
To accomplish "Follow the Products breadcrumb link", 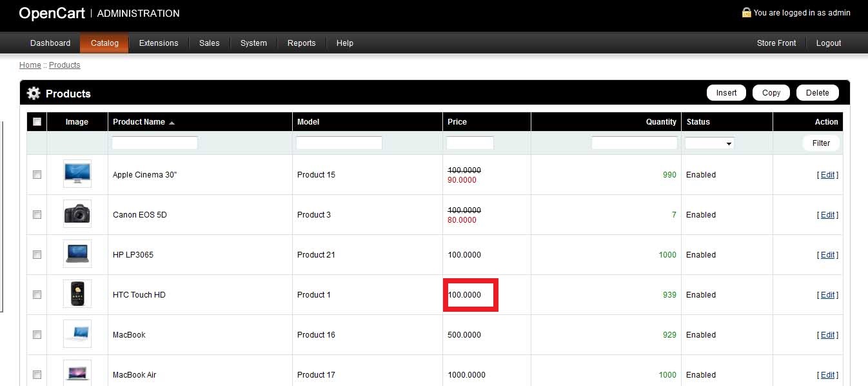I will 64,65.
